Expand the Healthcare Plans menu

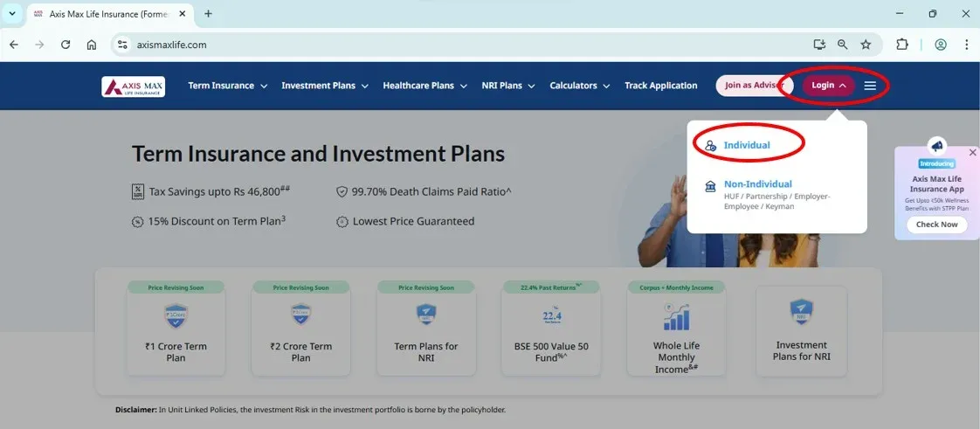tap(425, 86)
